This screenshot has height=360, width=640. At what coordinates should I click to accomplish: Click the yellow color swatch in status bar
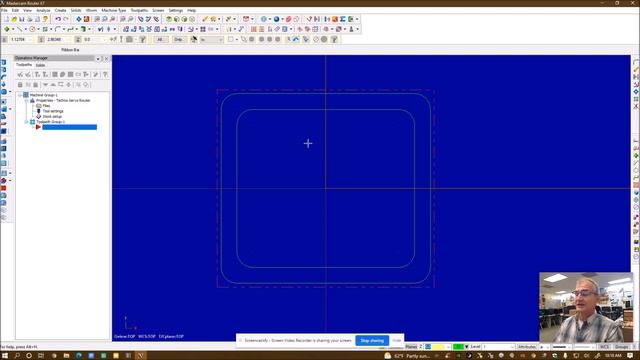tap(438, 347)
